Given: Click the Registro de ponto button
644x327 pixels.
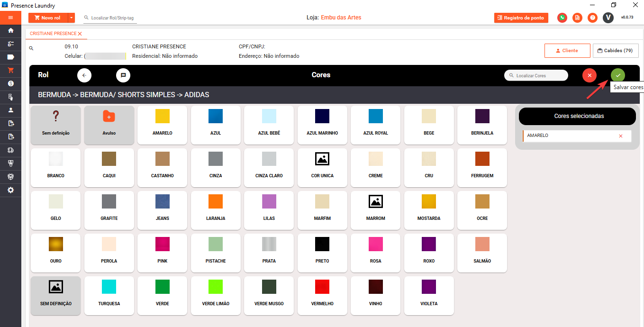Looking at the screenshot, I should click(521, 18).
